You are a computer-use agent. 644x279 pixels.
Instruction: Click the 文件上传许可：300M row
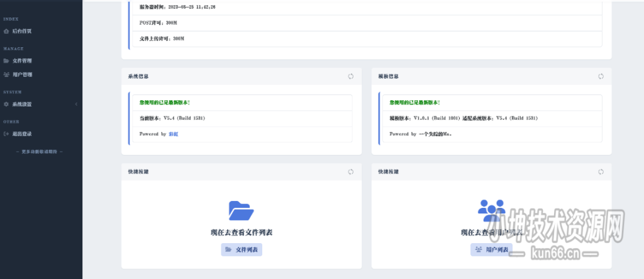click(367, 38)
